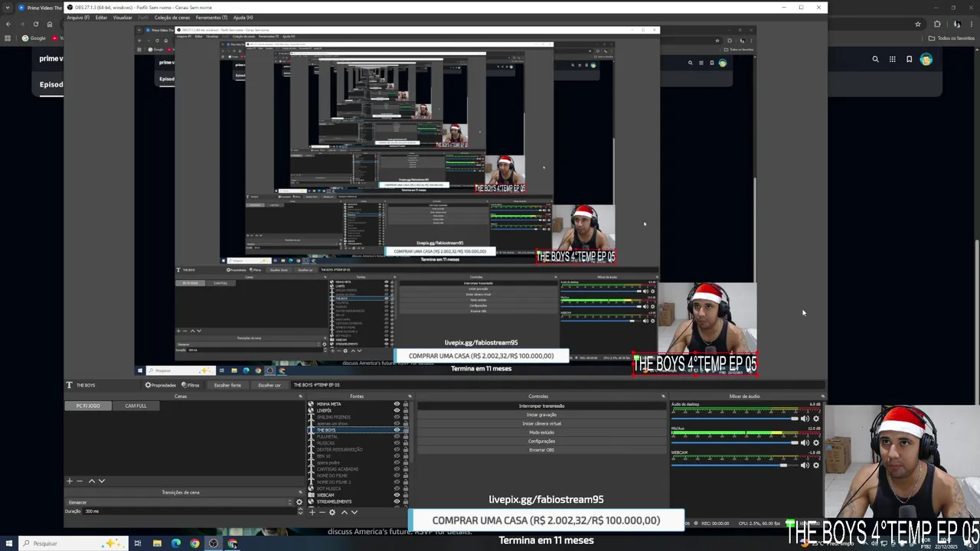Open Windows Start button
Screen dimensions: 980x551
(8, 543)
